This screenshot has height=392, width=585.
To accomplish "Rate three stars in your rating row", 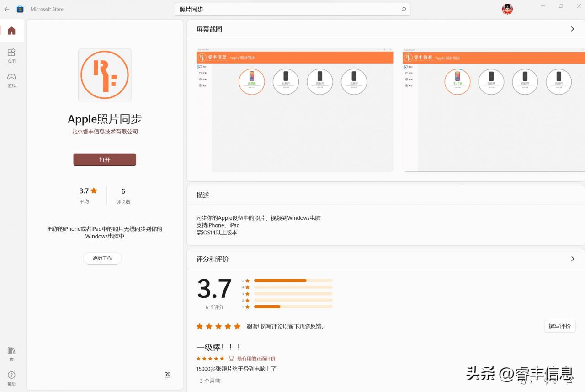I will tap(218, 327).
